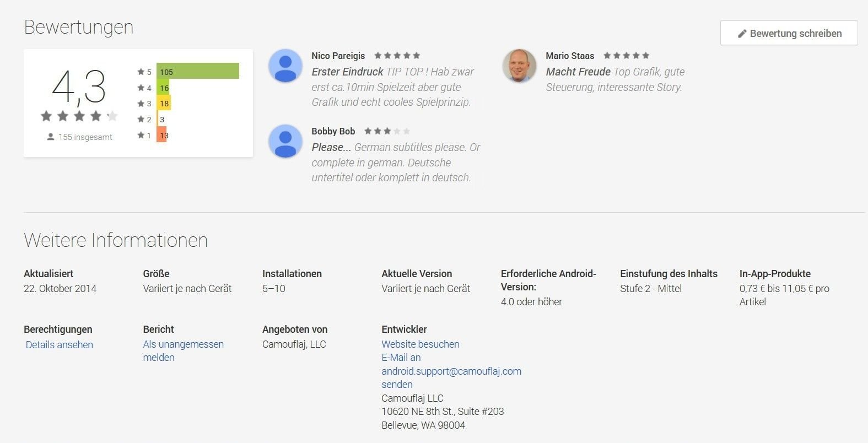Click the 4,3 average star rating icons
The image size is (868, 443).
click(79, 116)
